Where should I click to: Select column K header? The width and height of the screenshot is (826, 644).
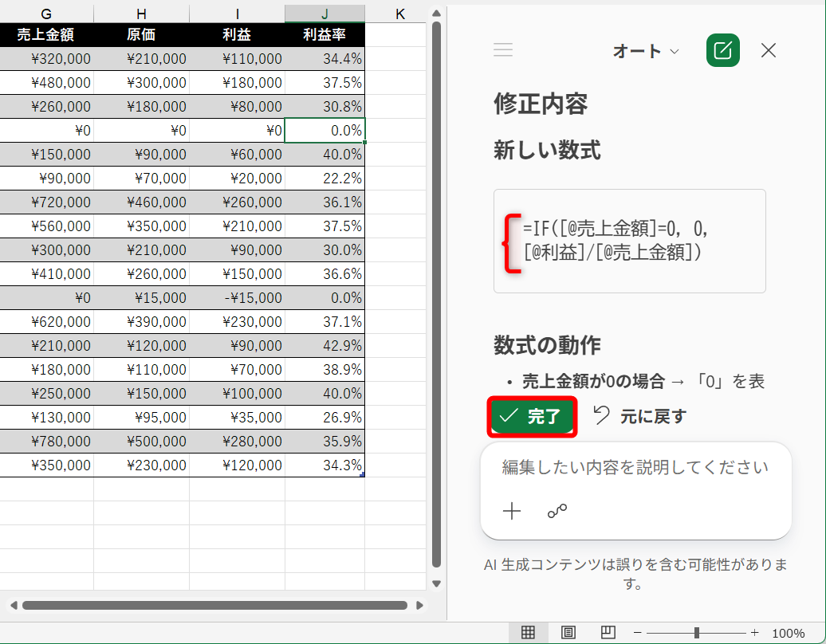tap(399, 14)
